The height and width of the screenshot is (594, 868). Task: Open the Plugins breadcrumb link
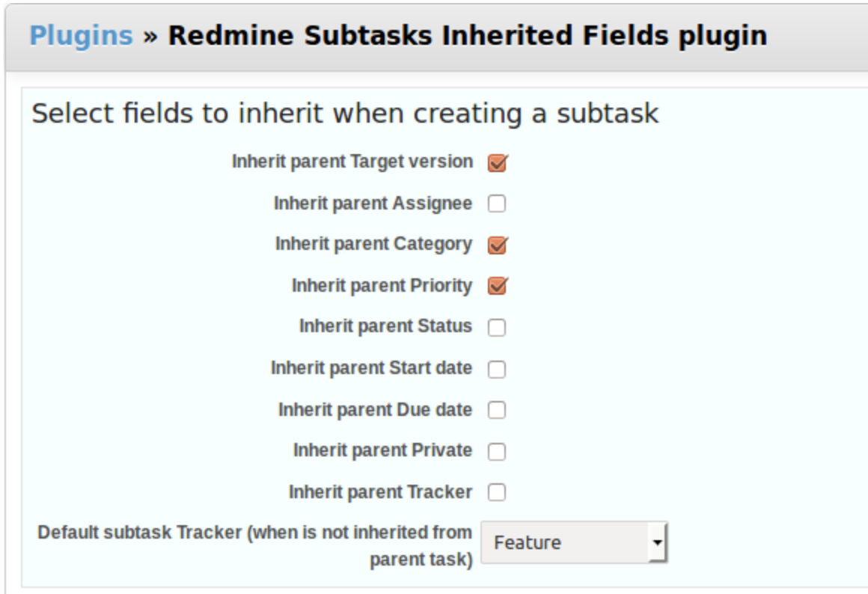point(81,35)
